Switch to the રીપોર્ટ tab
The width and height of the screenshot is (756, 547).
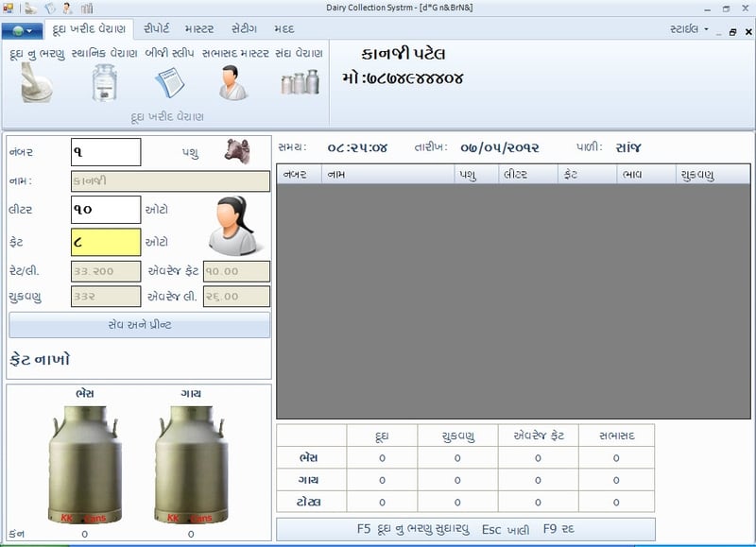[x=157, y=29]
